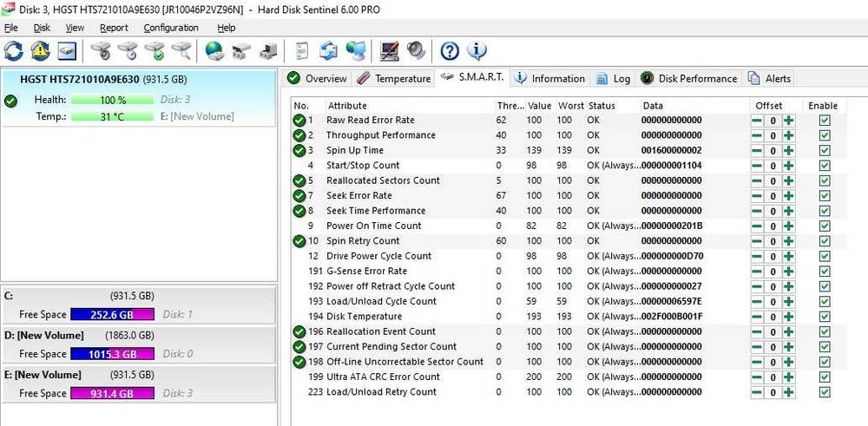Click green status check beside Throughput Performance

[x=299, y=135]
